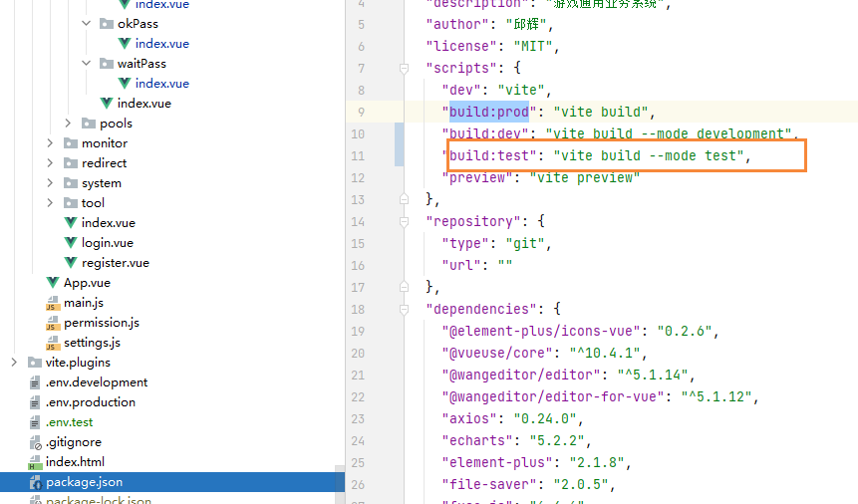The width and height of the screenshot is (858, 504).
Task: Click the tool folder icon
Action: coord(71,203)
